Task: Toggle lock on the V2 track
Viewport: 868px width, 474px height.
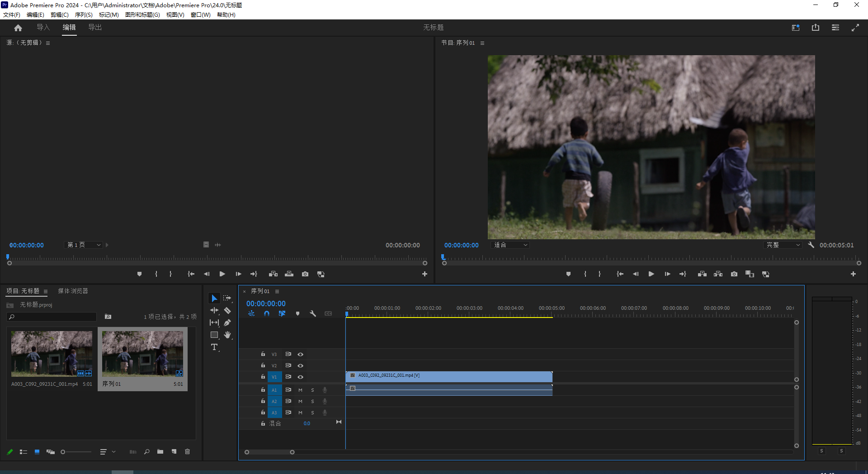Action: [x=263, y=365]
